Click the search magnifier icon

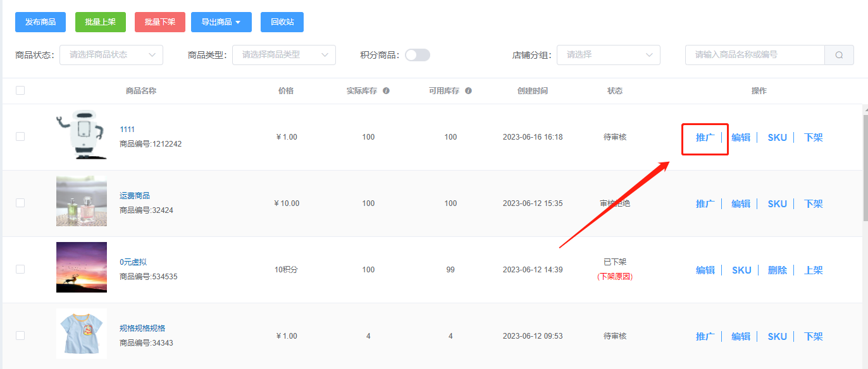point(839,55)
